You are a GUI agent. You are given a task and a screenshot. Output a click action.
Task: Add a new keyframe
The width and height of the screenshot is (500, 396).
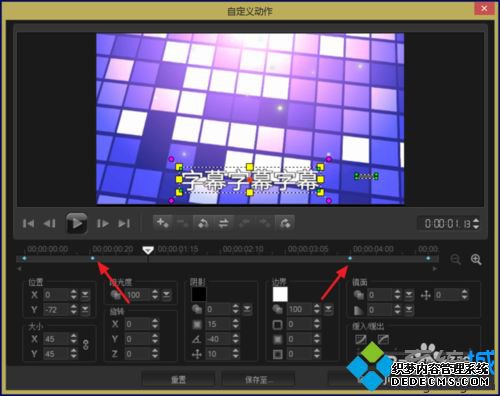(163, 223)
